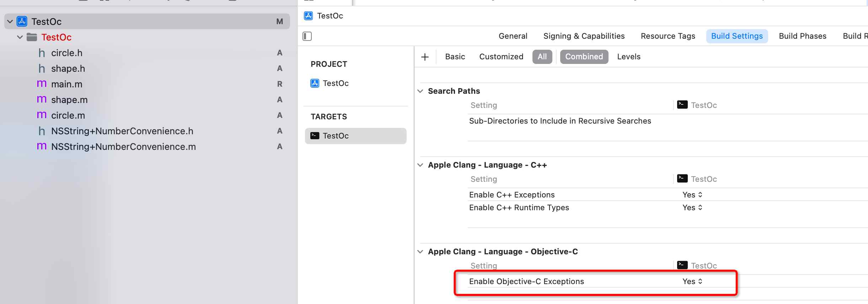This screenshot has width=868, height=304.
Task: Select the Combined view button
Action: point(584,57)
